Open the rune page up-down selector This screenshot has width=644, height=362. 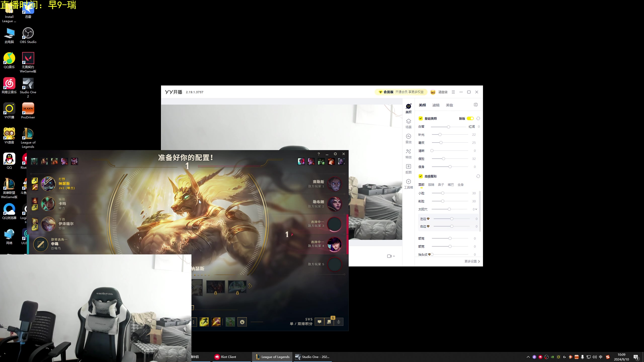click(193, 322)
